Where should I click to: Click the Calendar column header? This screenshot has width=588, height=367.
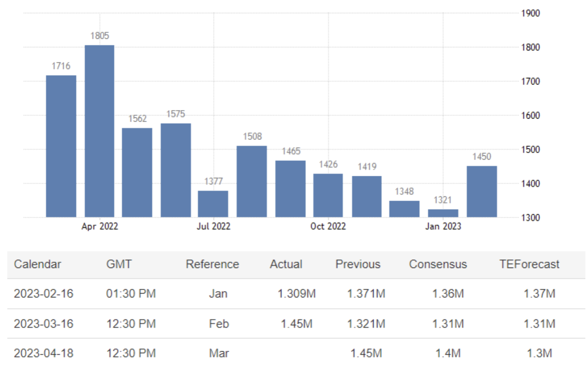(38, 264)
